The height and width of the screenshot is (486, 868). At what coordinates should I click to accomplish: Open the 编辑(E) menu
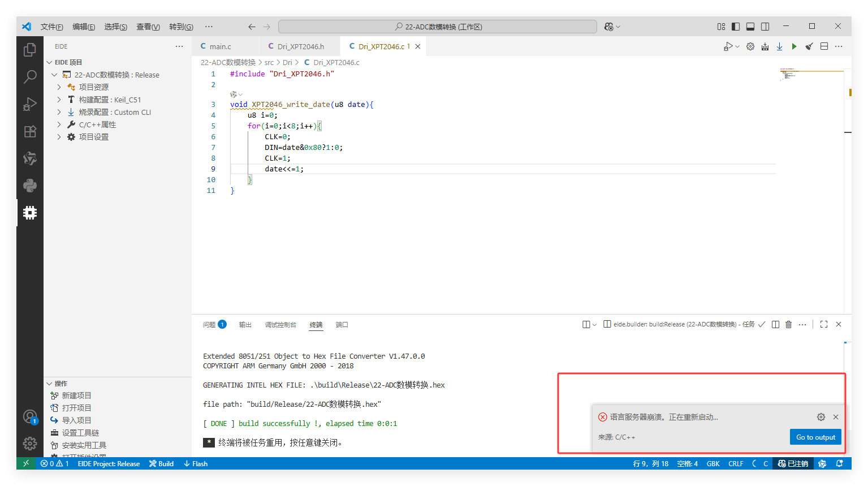tap(84, 27)
